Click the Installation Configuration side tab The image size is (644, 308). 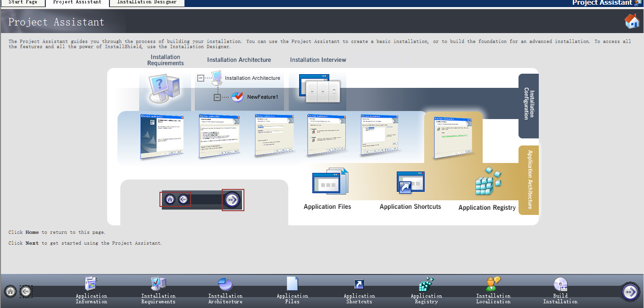(528, 106)
